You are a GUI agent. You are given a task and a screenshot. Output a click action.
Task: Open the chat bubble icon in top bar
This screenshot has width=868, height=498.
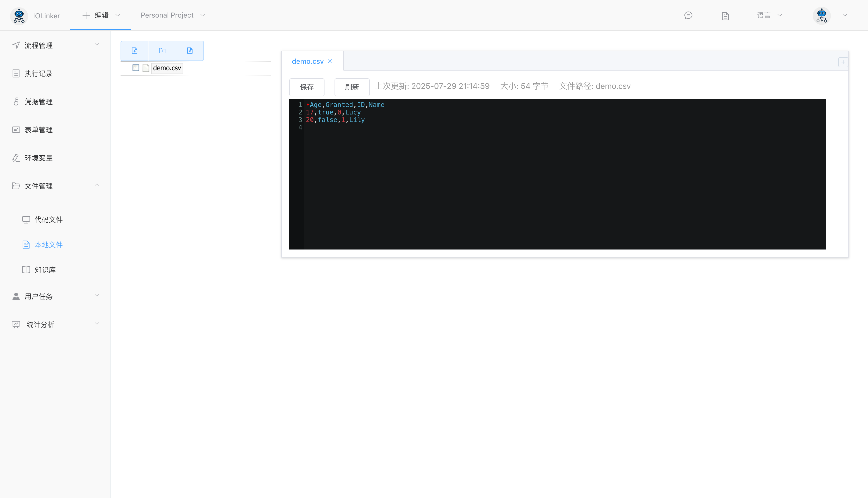click(x=688, y=15)
